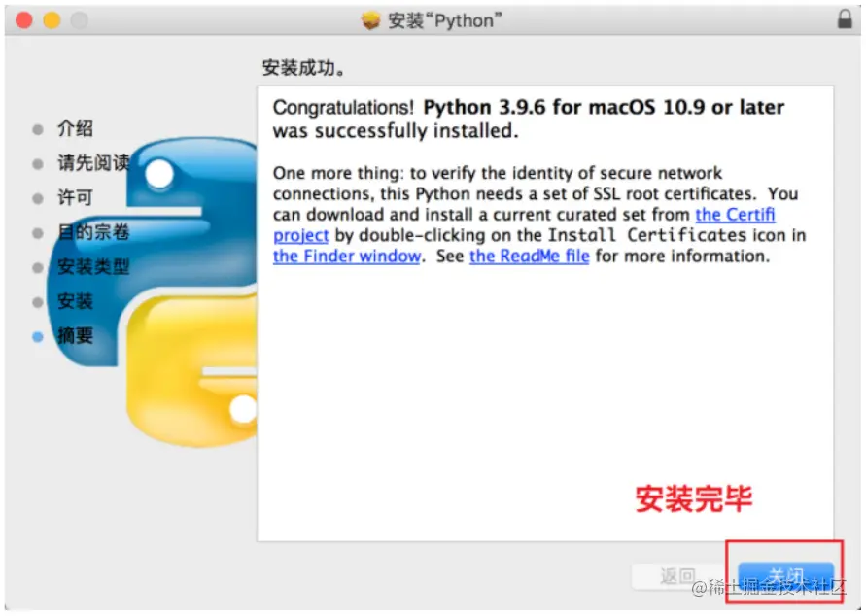Click the Python logo graphic
Screen dimensions: 866x616
tap(152, 291)
